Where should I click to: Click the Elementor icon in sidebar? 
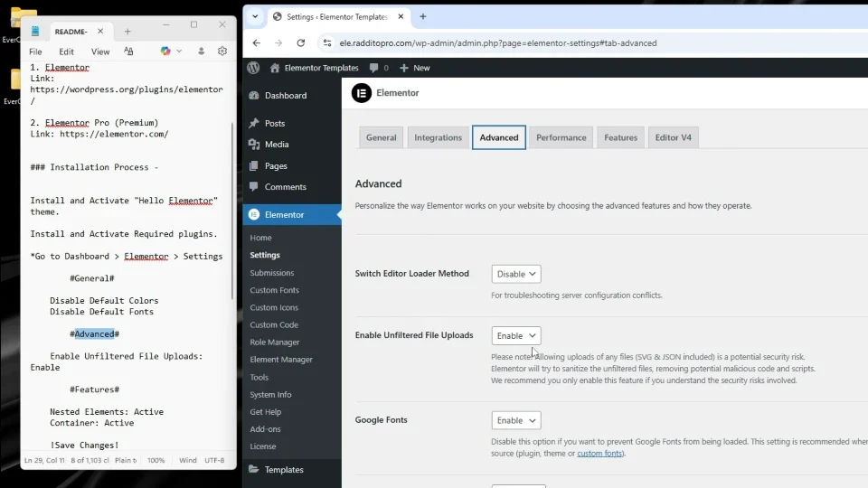(x=254, y=215)
